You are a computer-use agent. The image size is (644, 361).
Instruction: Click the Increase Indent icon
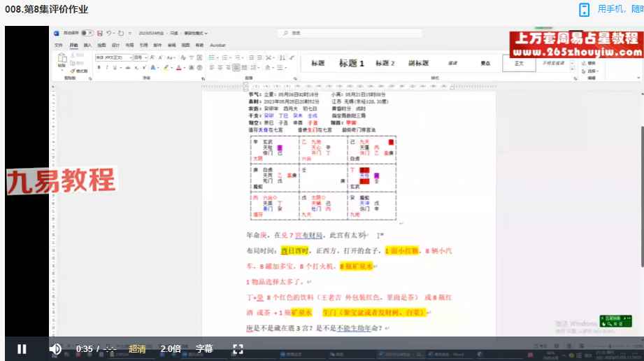click(259, 57)
